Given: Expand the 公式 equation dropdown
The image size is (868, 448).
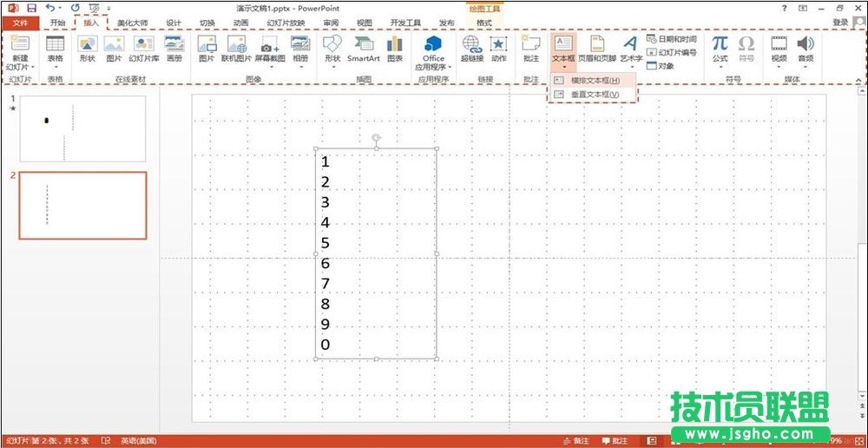Looking at the screenshot, I should 720,66.
